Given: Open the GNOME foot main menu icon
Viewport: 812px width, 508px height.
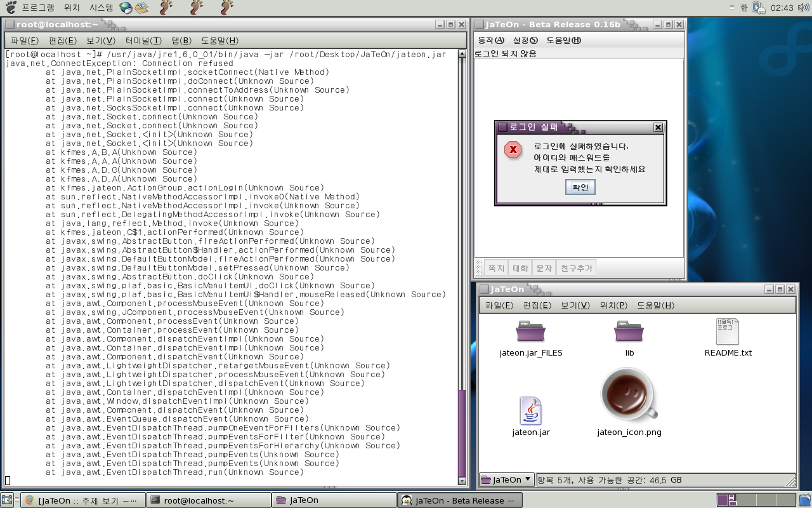Looking at the screenshot, I should pos(11,8).
